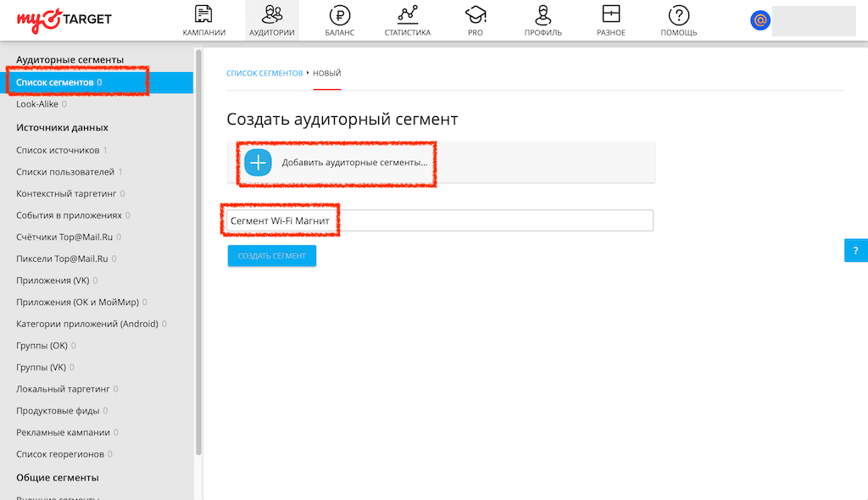Image resolution: width=868 pixels, height=500 pixels.
Task: Click the myTarget logo
Action: [x=64, y=19]
